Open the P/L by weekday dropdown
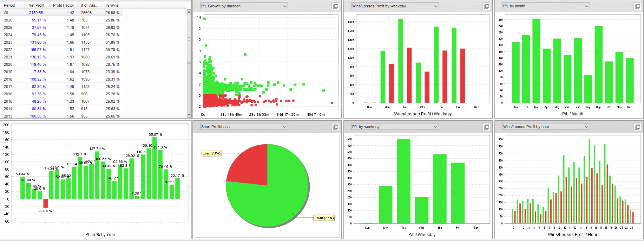This screenshot has height=241, width=644. [395, 127]
